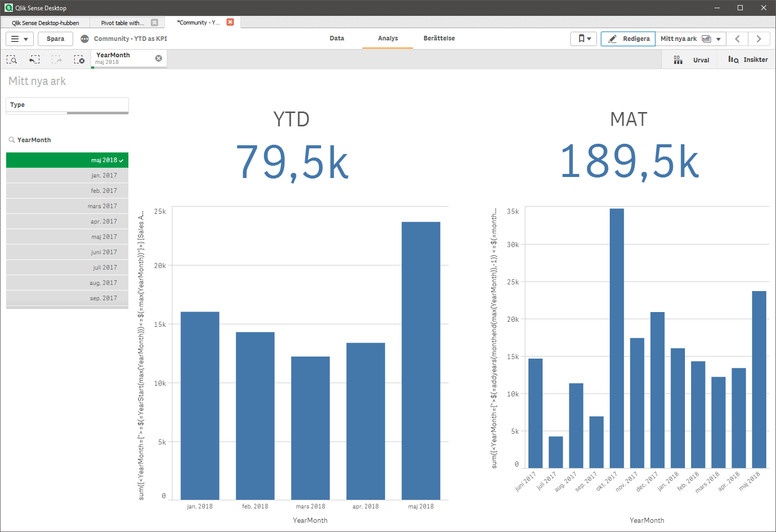Image resolution: width=776 pixels, height=532 pixels.
Task: Navigate to the next sheet arrow
Action: coord(759,38)
